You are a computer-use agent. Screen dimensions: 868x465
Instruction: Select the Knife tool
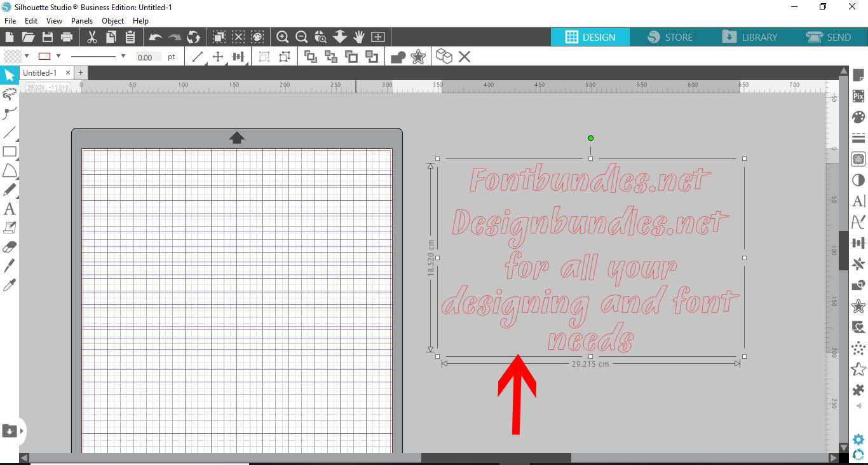point(9,265)
